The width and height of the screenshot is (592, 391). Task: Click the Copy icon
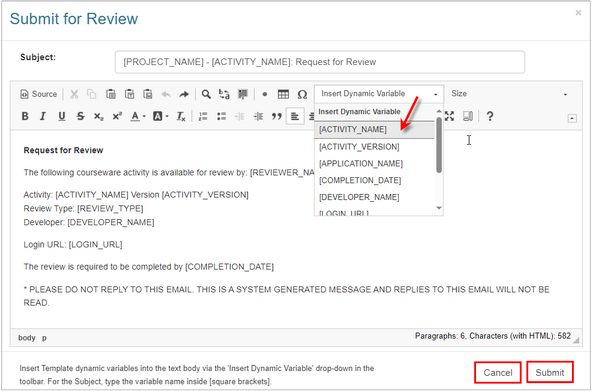click(92, 94)
